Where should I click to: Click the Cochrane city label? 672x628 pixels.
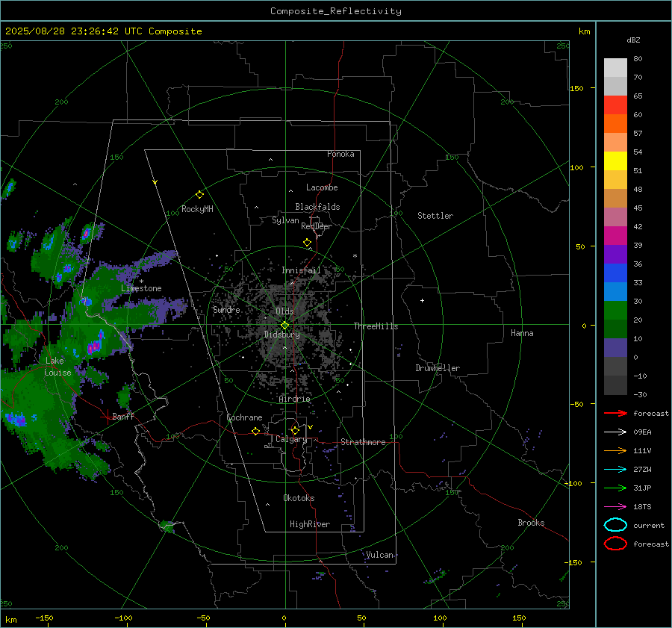[x=244, y=417]
